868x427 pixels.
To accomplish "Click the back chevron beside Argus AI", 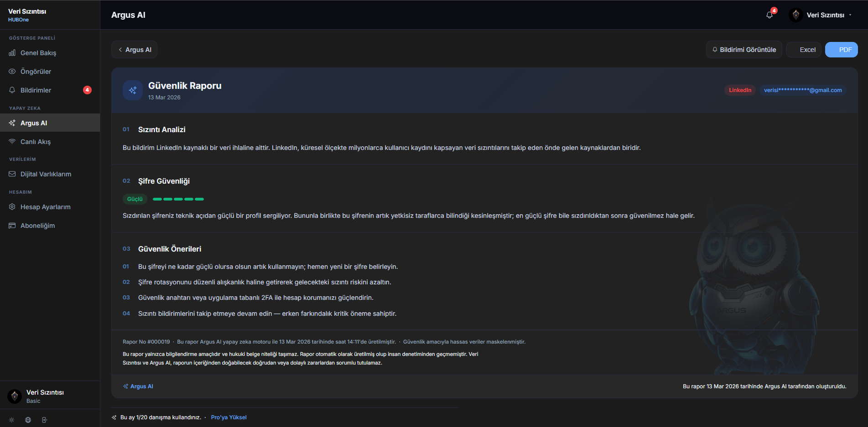I will coord(120,50).
